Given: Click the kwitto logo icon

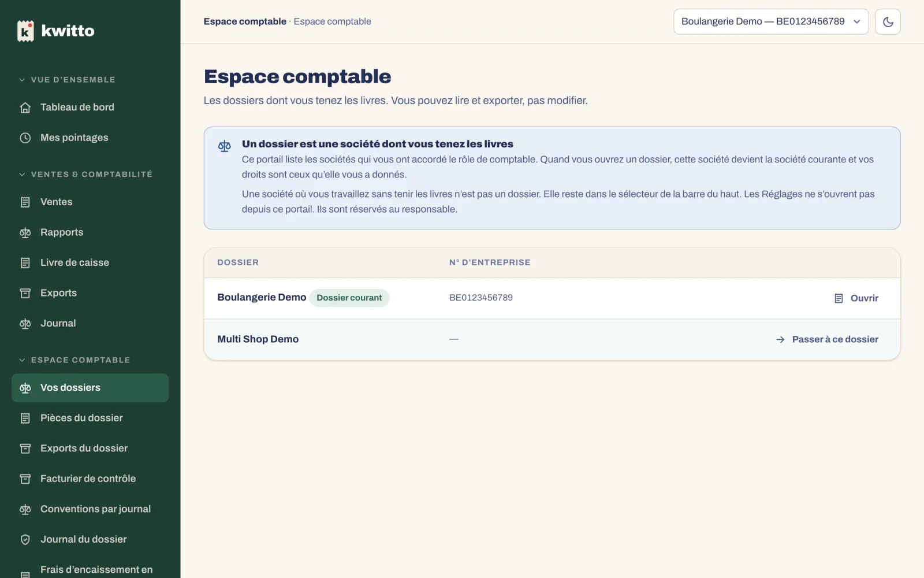Looking at the screenshot, I should click(x=25, y=31).
